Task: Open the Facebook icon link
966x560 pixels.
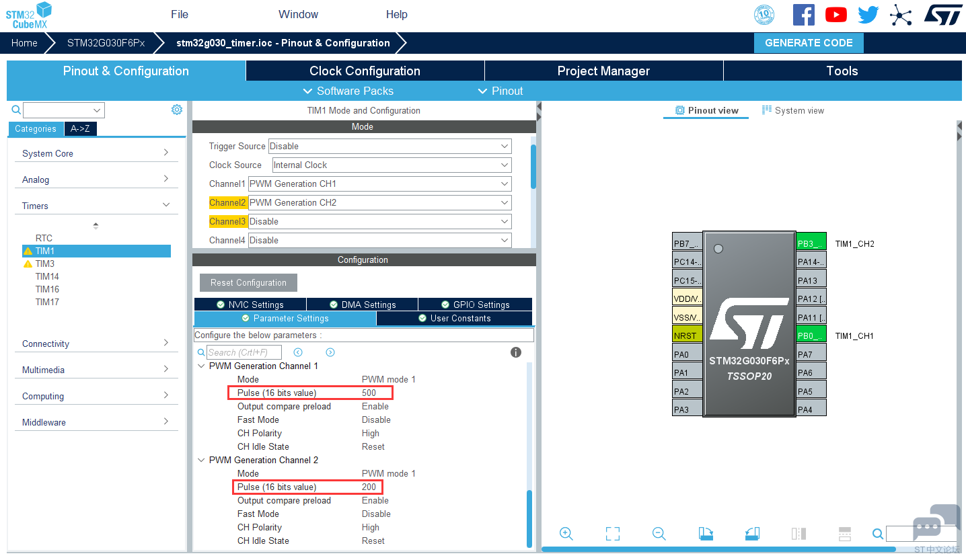Action: tap(803, 15)
